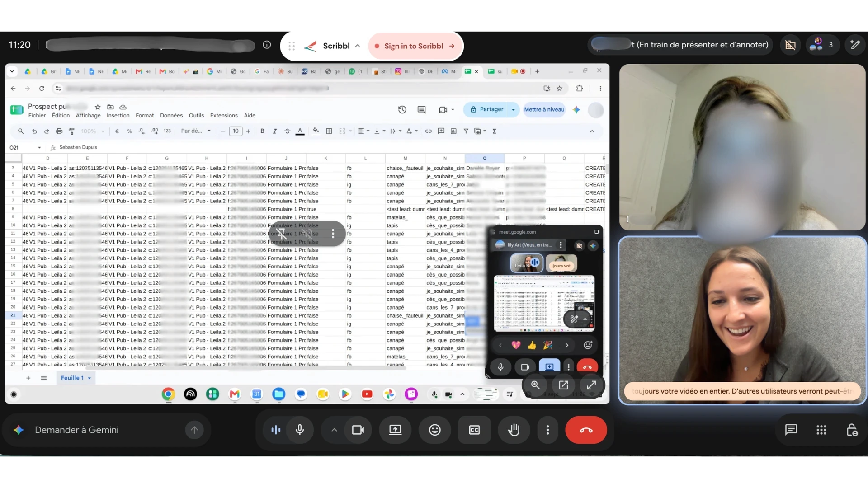
Task: Toggle the microphone in Meet bottom bar
Action: [300, 430]
